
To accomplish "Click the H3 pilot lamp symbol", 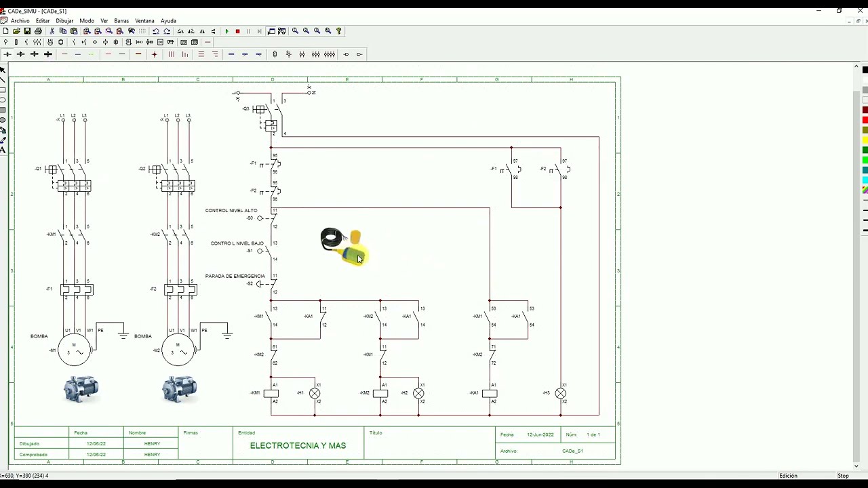I will pos(561,393).
